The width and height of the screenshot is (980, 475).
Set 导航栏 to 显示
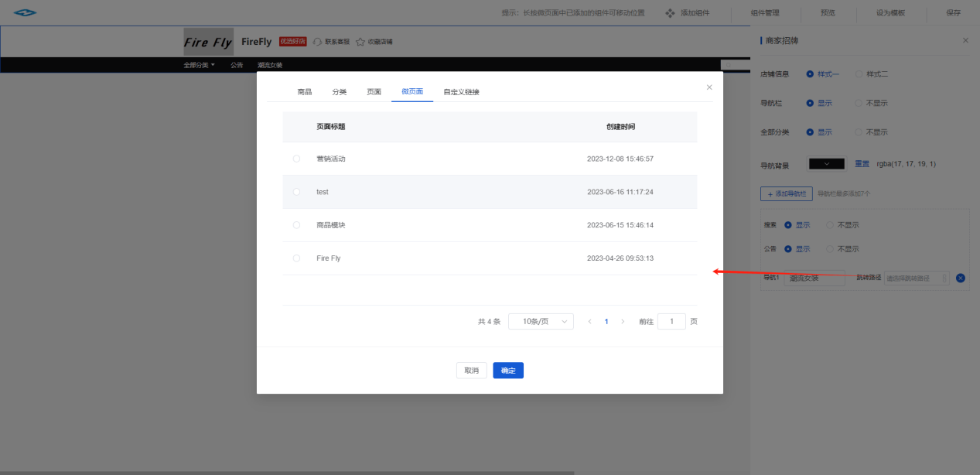point(819,103)
